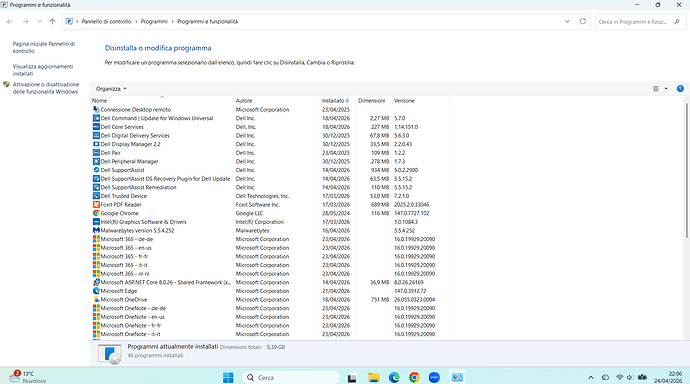Click shield icon beside Attivazione funzionalità Windows

[6, 84]
